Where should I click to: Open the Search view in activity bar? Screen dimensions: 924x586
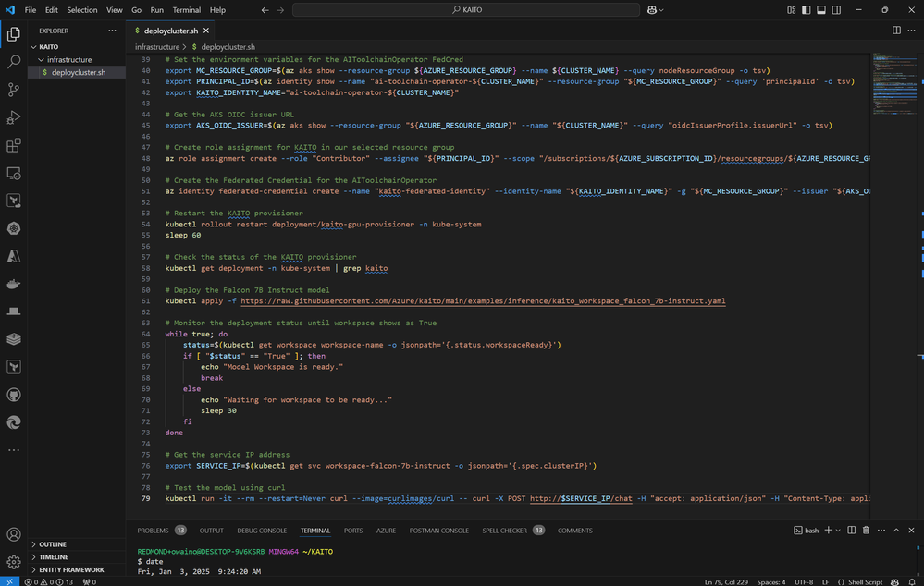click(14, 62)
